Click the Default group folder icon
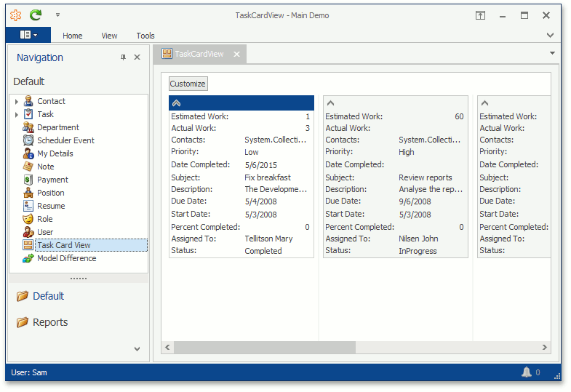Screen dimensions: 571x392 click(x=23, y=296)
